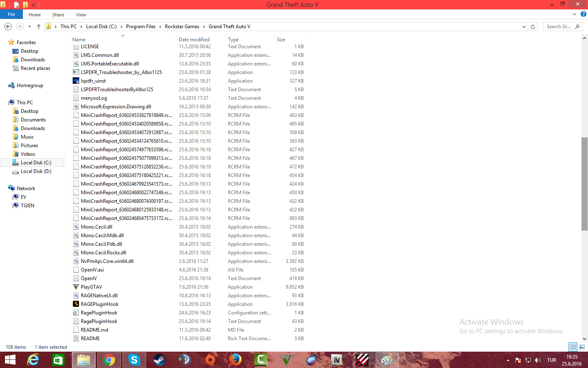
Task: Select Pictures under This PC
Action: coord(29,146)
